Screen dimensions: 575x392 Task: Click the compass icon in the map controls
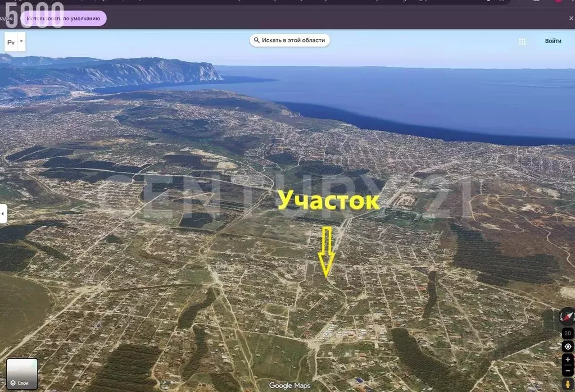coord(566,316)
